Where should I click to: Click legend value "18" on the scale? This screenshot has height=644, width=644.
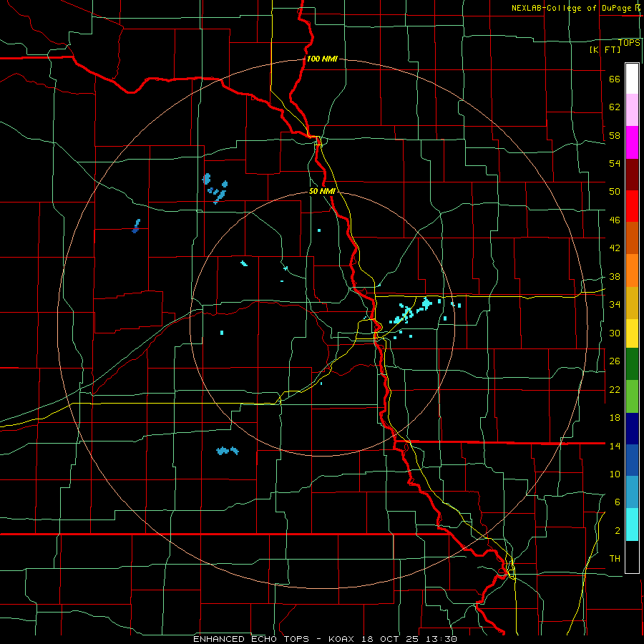coord(615,418)
